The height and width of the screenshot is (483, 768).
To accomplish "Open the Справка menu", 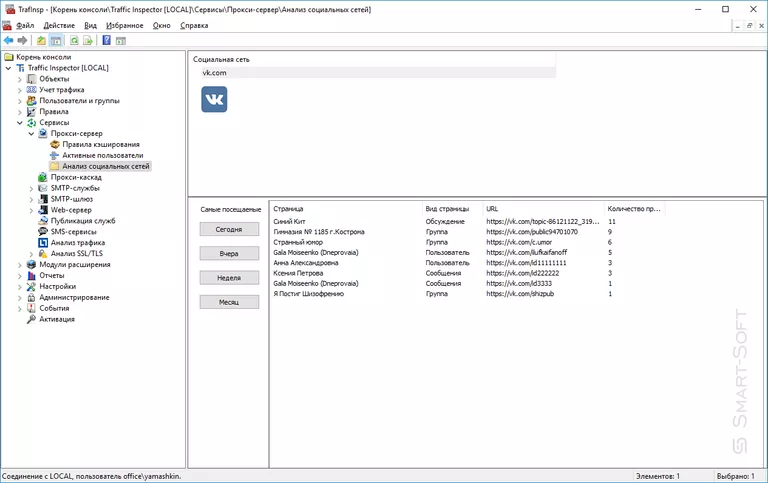I will pos(194,25).
